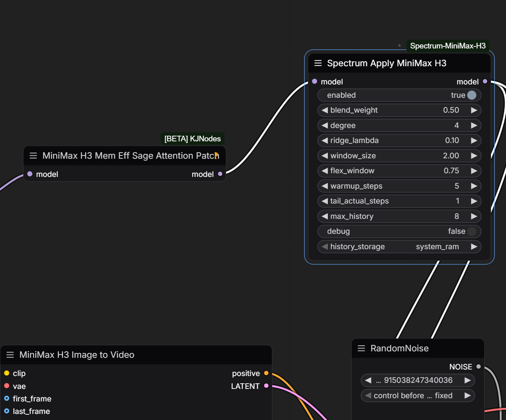
Task: Select previous control before generate option
Action: coord(368,395)
